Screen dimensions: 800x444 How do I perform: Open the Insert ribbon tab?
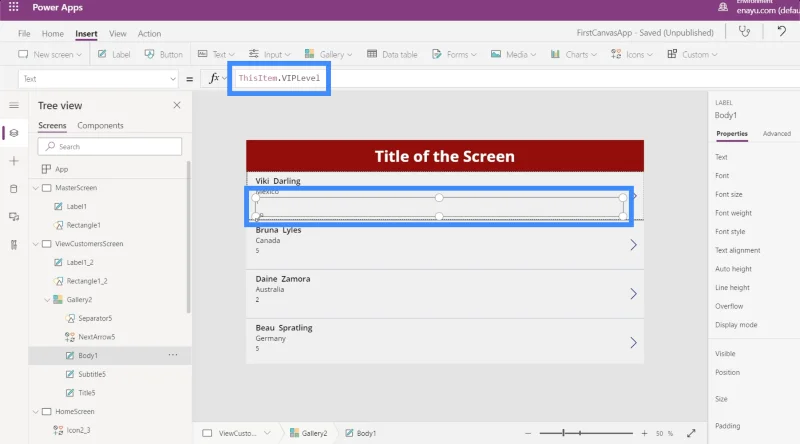coord(86,34)
